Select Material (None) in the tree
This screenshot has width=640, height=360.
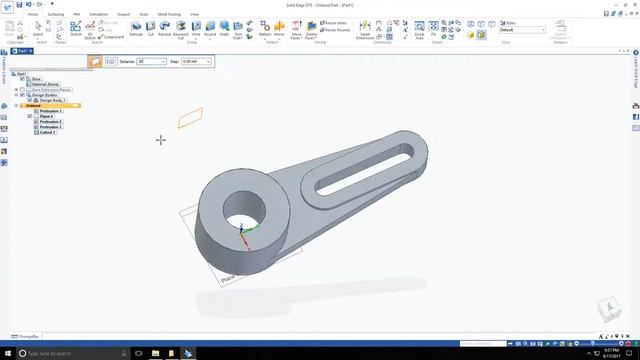[x=42, y=84]
